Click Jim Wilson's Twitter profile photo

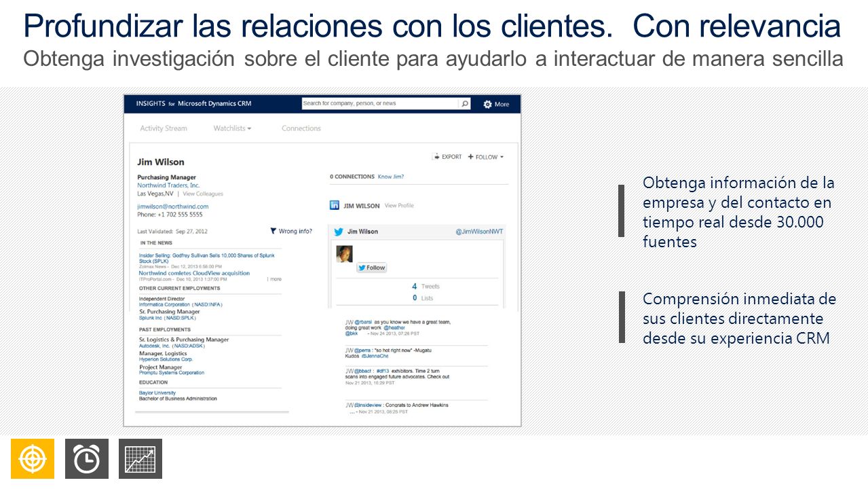[345, 254]
